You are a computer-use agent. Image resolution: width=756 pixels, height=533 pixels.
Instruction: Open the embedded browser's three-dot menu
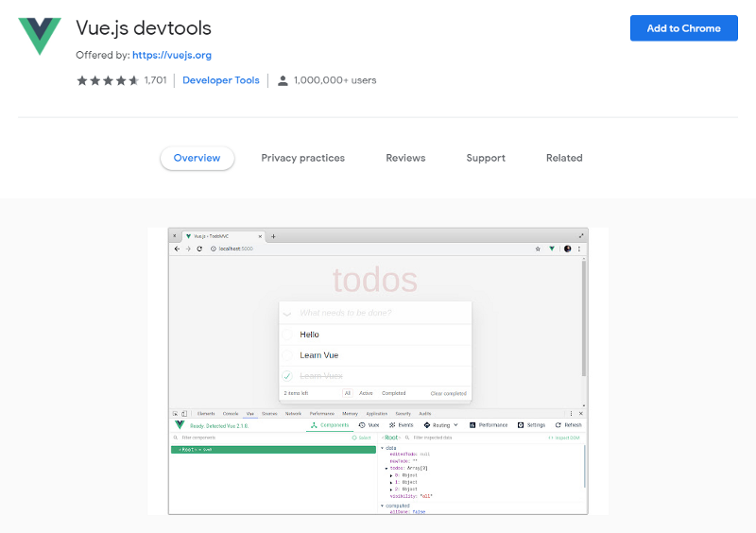pyautogui.click(x=579, y=249)
